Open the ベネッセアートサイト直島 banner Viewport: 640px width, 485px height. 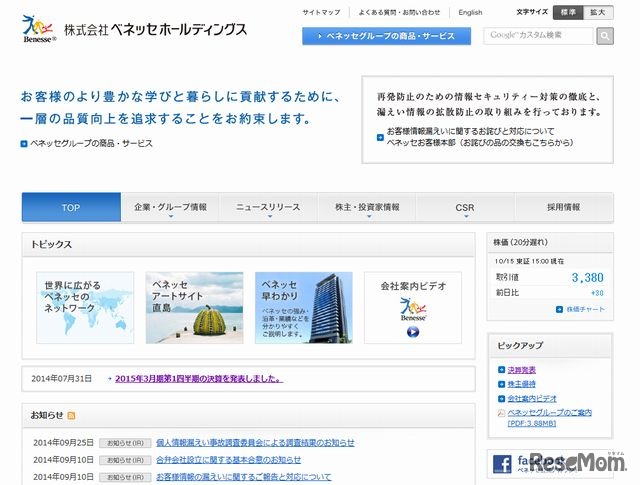pyautogui.click(x=194, y=308)
